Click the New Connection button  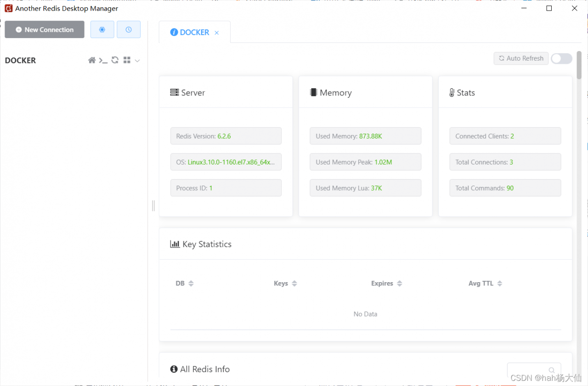coord(45,29)
